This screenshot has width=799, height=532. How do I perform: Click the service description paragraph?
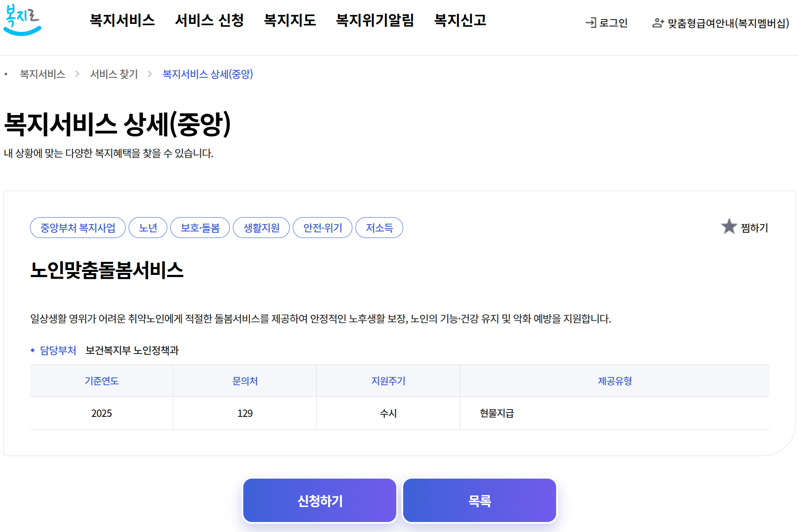click(x=321, y=319)
